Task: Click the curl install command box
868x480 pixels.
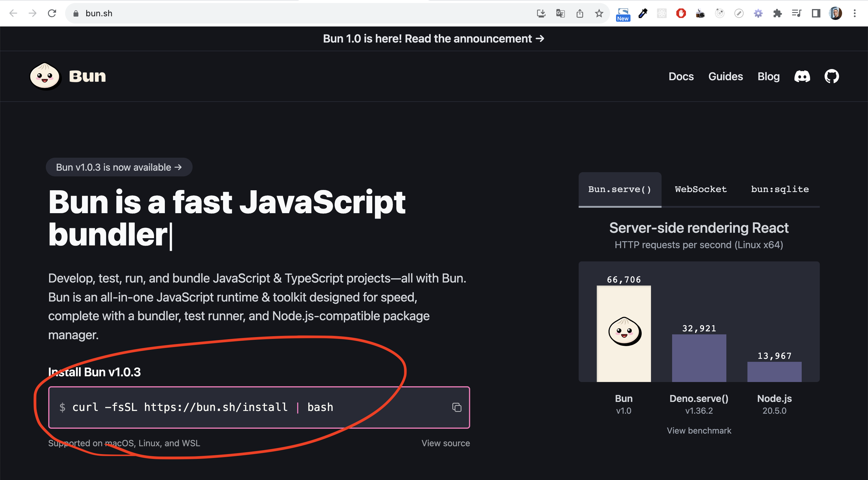Action: tap(259, 408)
